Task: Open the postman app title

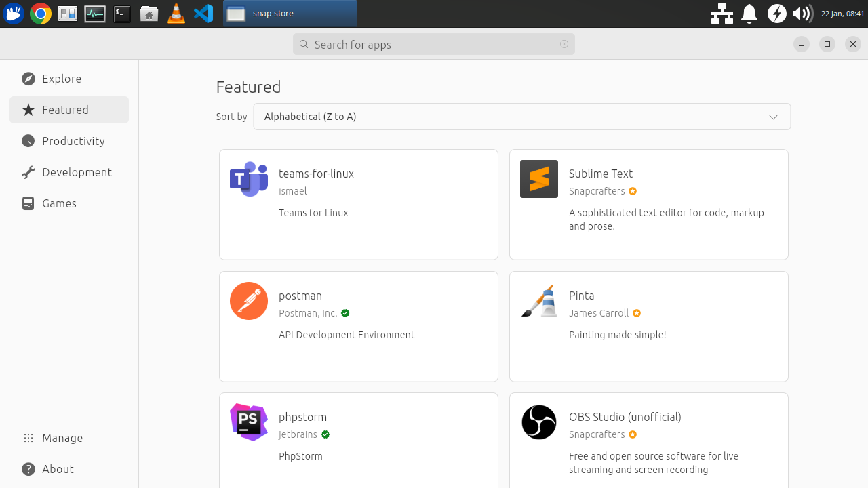Action: (x=300, y=296)
